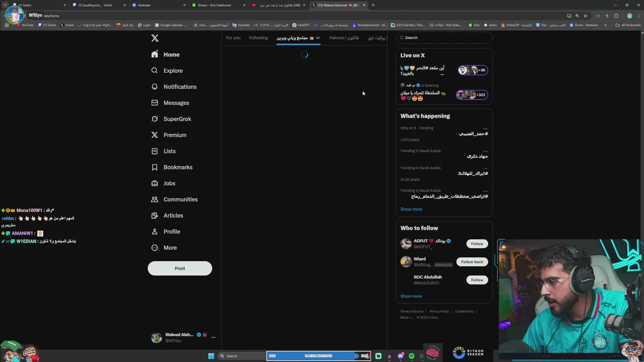Open Discord from the taskbar

pos(400,356)
